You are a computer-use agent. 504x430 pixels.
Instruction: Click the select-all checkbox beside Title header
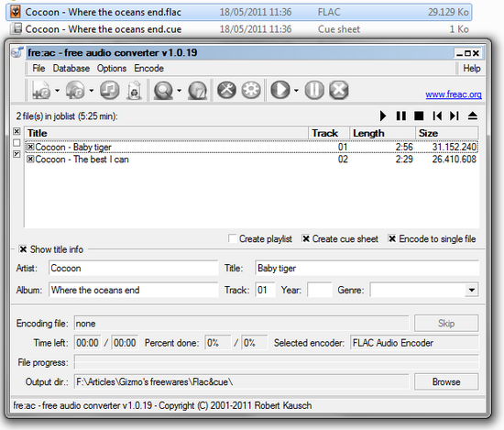click(16, 131)
